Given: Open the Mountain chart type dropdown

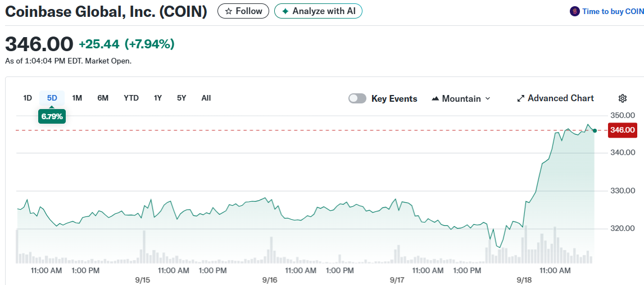Looking at the screenshot, I should (461, 98).
